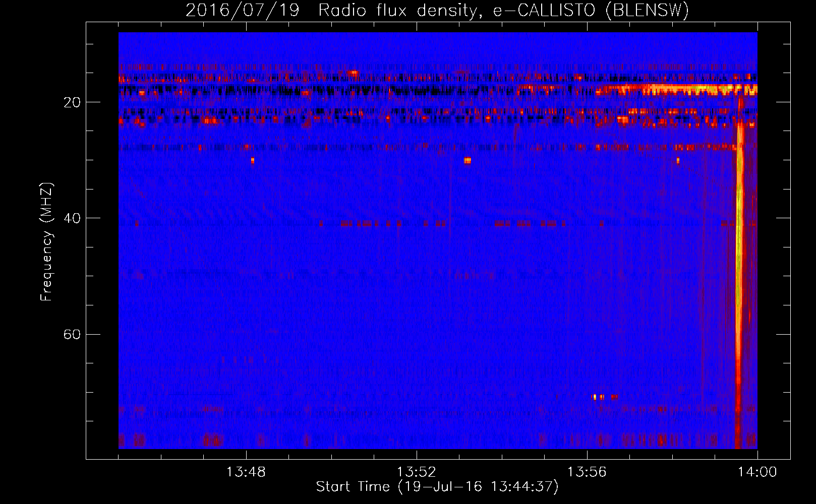This screenshot has width=816, height=504.
Task: Click the bright vertical solar burst streak
Action: click(x=740, y=272)
